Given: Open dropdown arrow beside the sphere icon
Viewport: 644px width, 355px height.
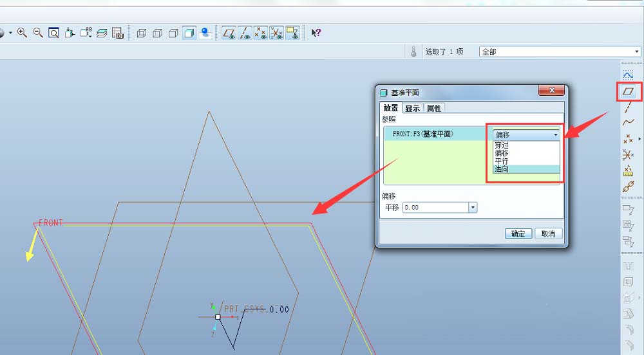Looking at the screenshot, I should point(10,33).
